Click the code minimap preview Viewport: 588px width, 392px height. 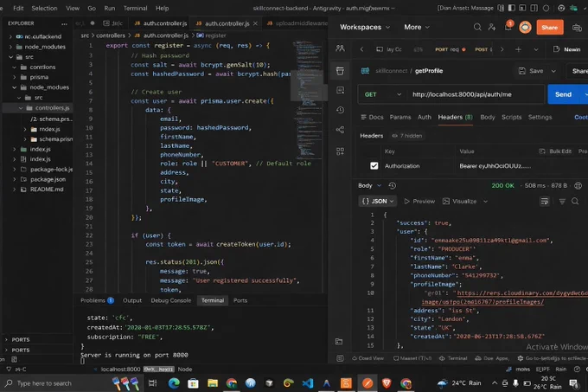tap(308, 100)
